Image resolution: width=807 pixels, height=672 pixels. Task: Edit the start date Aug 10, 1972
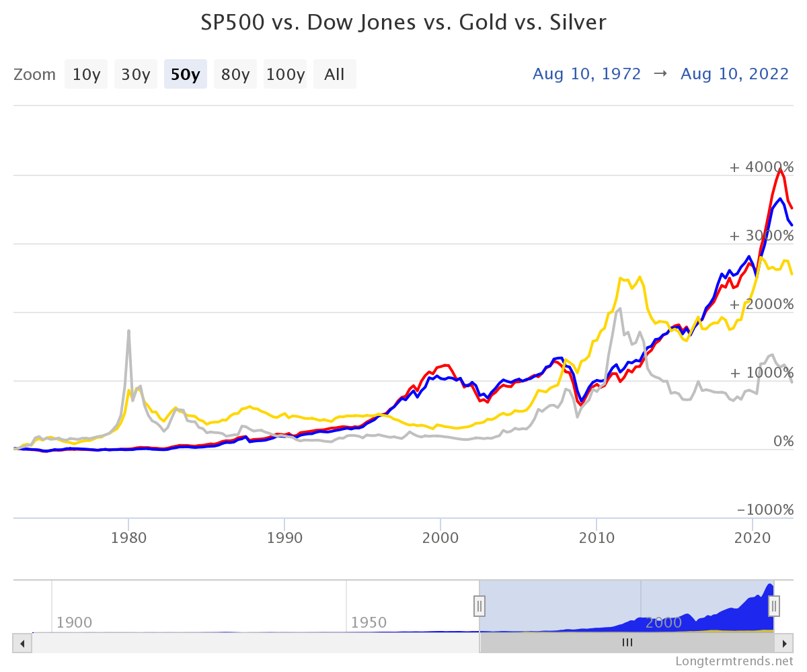tap(587, 74)
